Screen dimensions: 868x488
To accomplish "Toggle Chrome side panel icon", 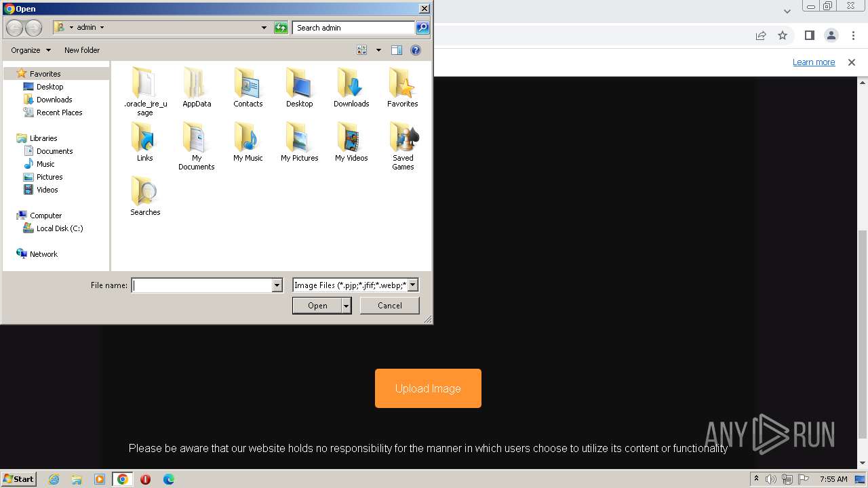I will pos(809,35).
